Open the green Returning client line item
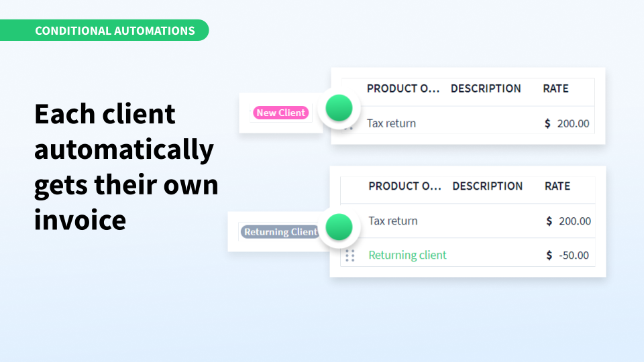Viewport: 644px width, 362px height. tap(407, 255)
